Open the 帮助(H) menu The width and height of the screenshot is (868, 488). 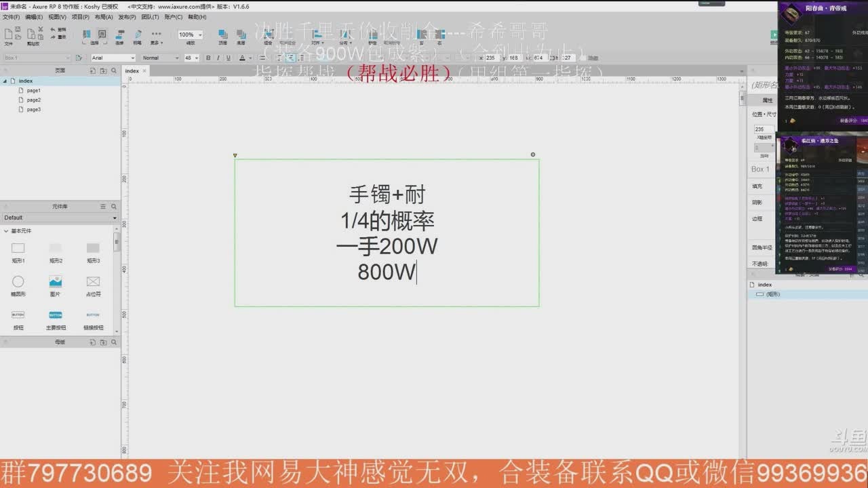point(197,17)
